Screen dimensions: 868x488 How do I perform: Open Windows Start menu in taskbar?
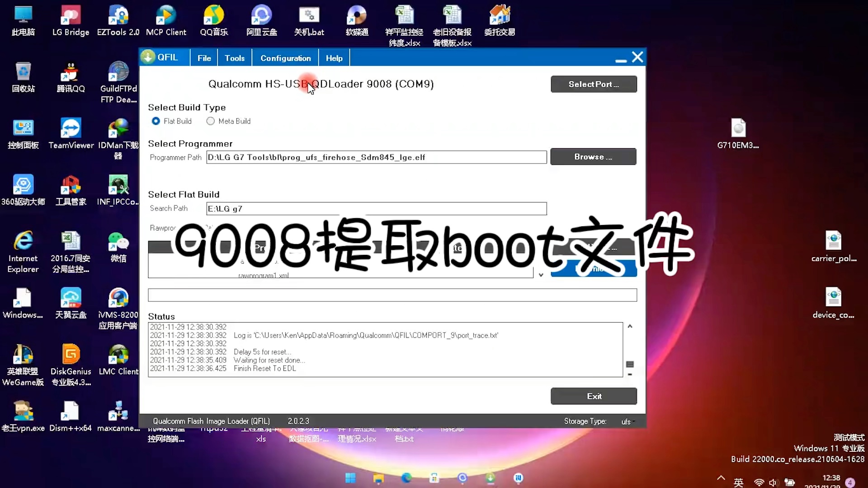pos(350,478)
